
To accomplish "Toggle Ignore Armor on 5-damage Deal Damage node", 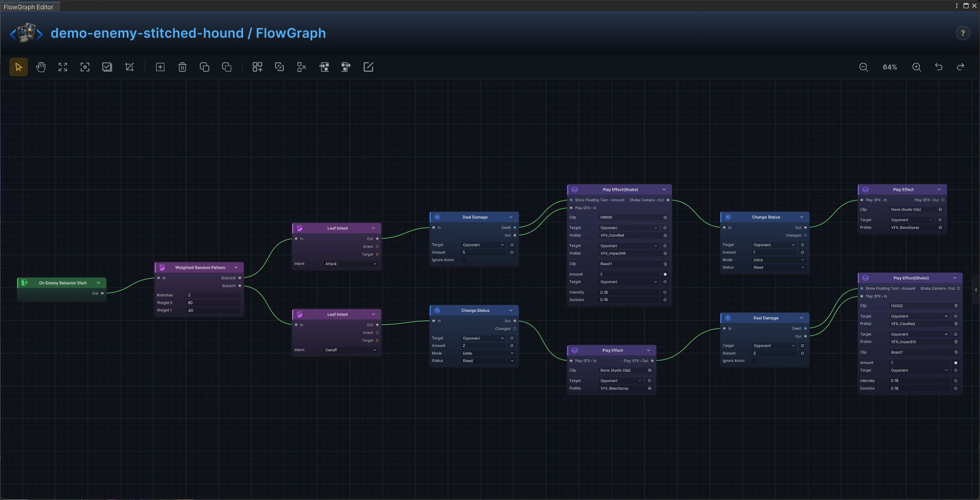I will (464, 260).
